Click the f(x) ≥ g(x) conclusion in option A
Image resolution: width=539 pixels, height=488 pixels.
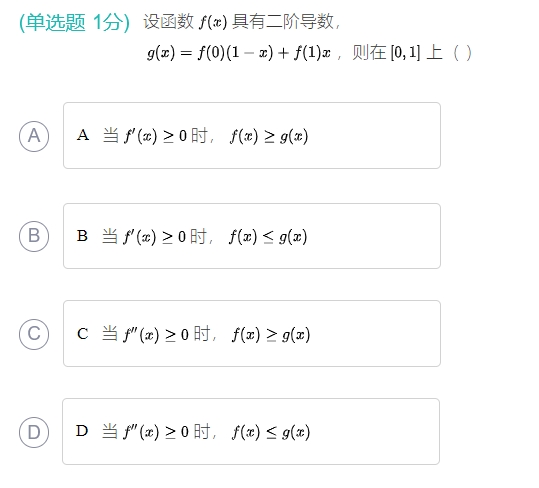(x=269, y=136)
